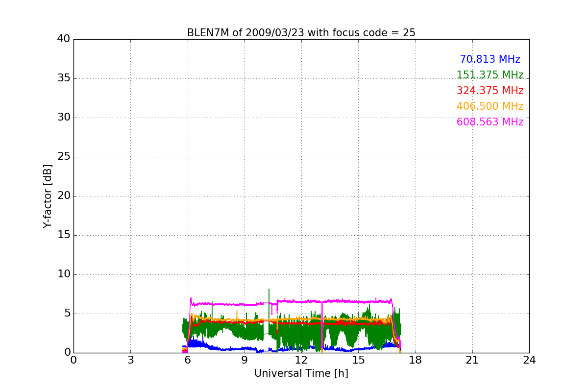This screenshot has width=588, height=392.
Task: Click the chart title BLEN7M of 2009/03/23
Action: [x=301, y=33]
